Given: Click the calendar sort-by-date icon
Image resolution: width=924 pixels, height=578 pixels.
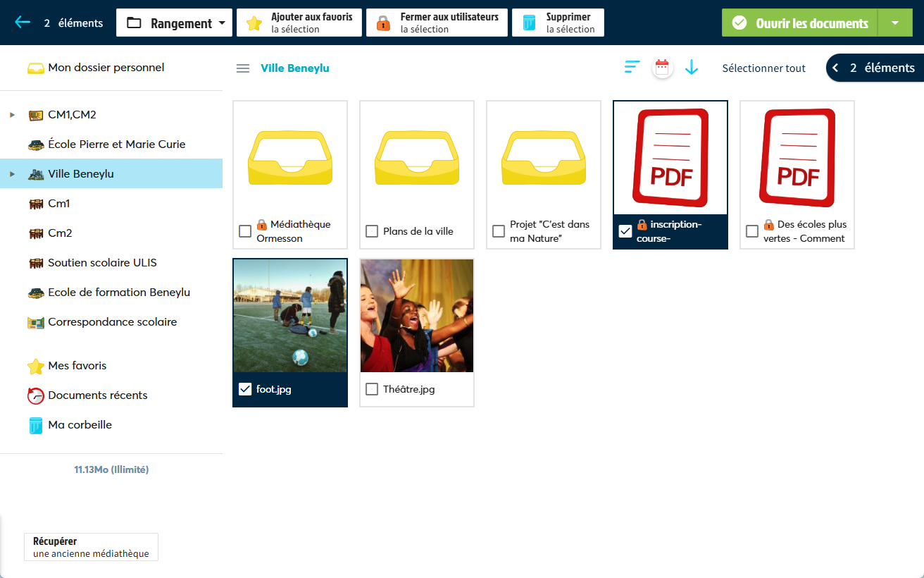Looking at the screenshot, I should click(662, 68).
